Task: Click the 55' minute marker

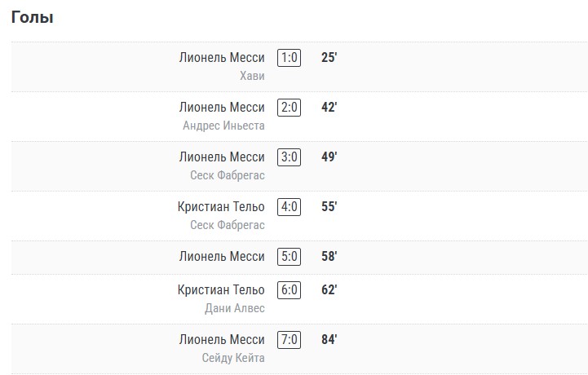Action: click(x=329, y=207)
